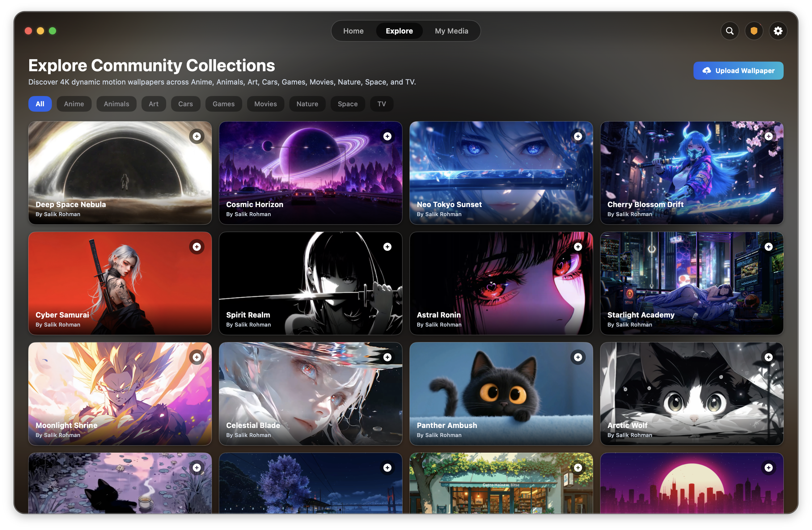Filter collections by Anime
The width and height of the screenshot is (812, 530).
coord(74,104)
